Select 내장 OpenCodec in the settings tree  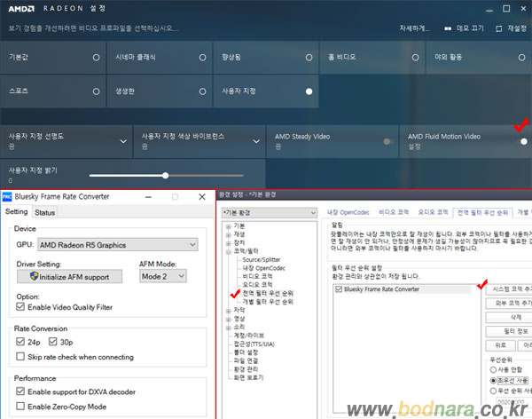pos(263,268)
